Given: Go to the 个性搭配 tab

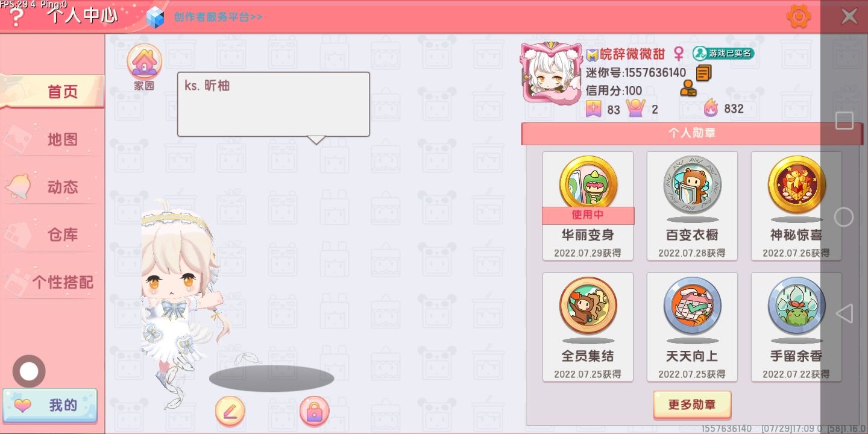Looking at the screenshot, I should pos(52,282).
